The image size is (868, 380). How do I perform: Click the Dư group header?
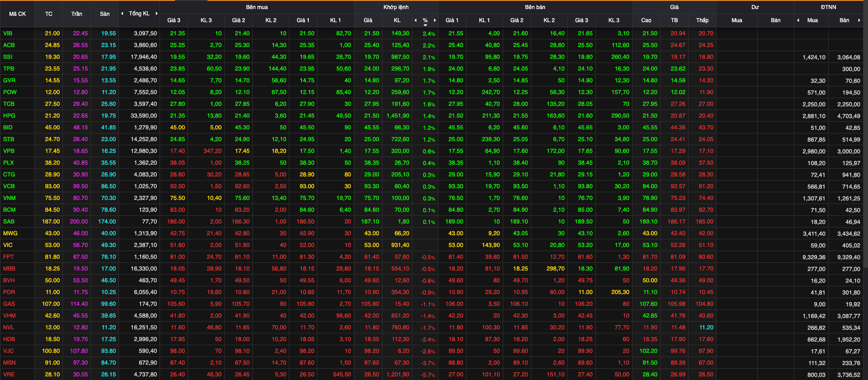point(755,7)
